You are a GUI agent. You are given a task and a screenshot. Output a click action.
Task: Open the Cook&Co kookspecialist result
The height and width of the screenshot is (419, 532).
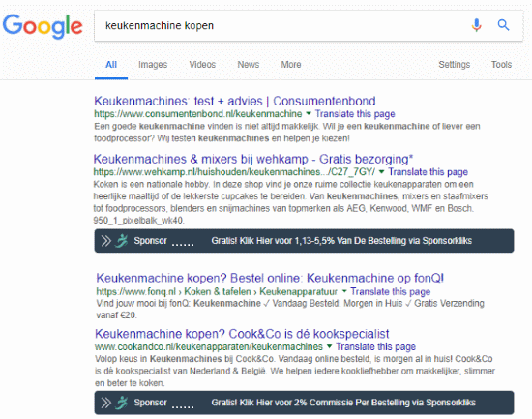242,334
